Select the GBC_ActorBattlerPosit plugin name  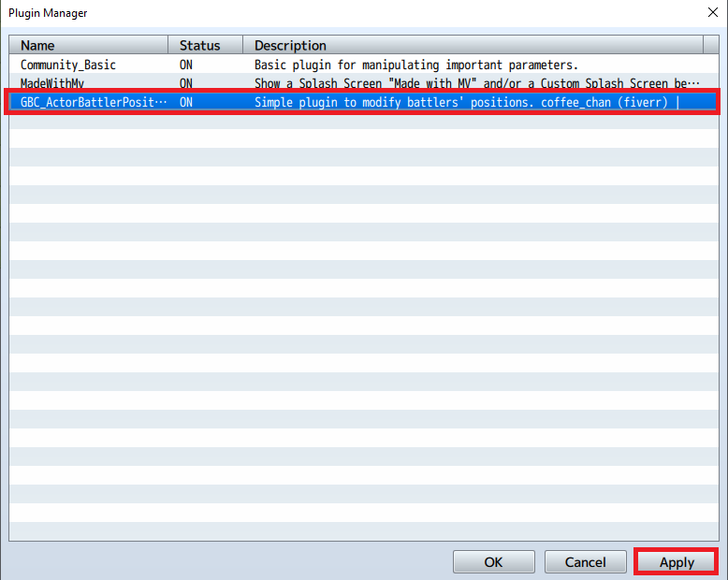[94, 102]
